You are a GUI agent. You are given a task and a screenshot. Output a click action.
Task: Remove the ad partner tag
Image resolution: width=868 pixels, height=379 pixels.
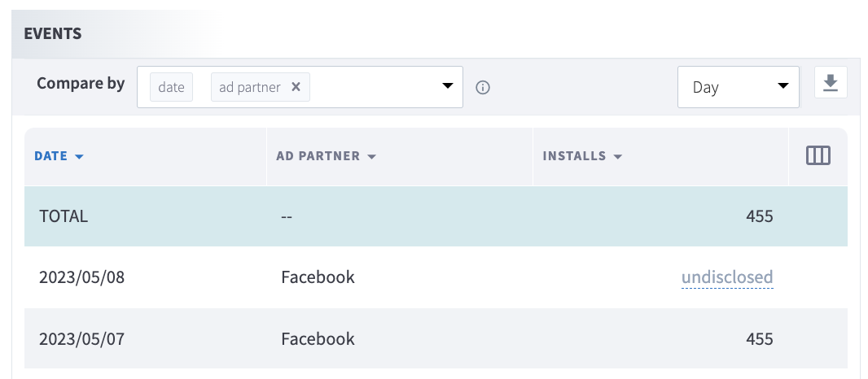pos(296,87)
